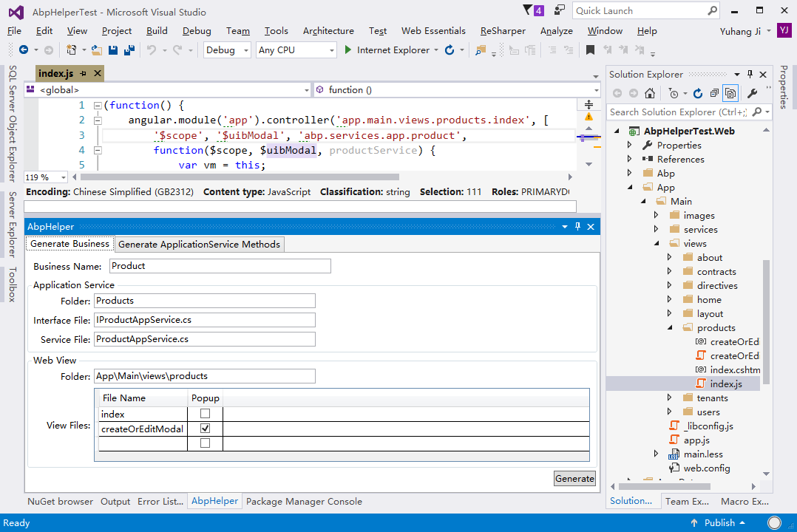The height and width of the screenshot is (532, 797).
Task: Click Collapse All in Solution Explorer
Action: (x=714, y=93)
